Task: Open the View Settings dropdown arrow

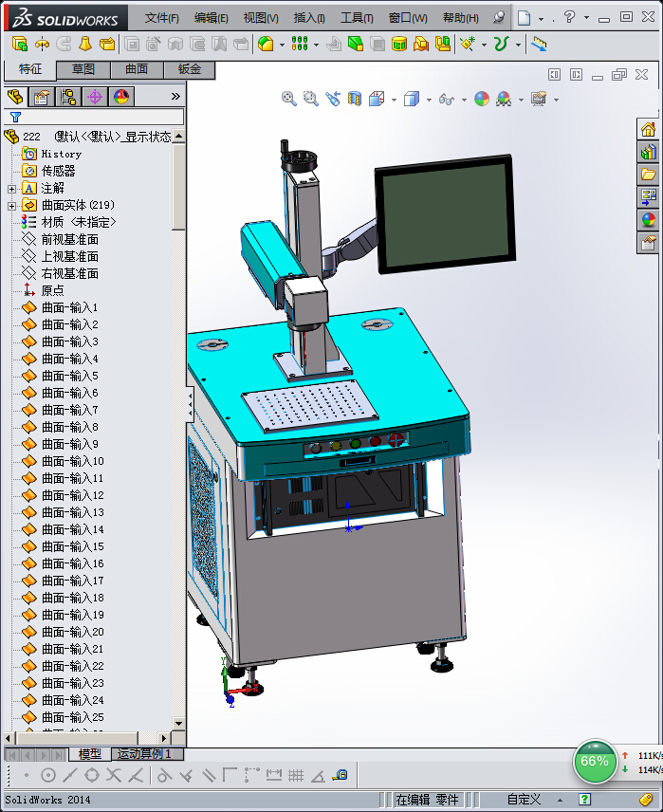Action: tap(557, 100)
